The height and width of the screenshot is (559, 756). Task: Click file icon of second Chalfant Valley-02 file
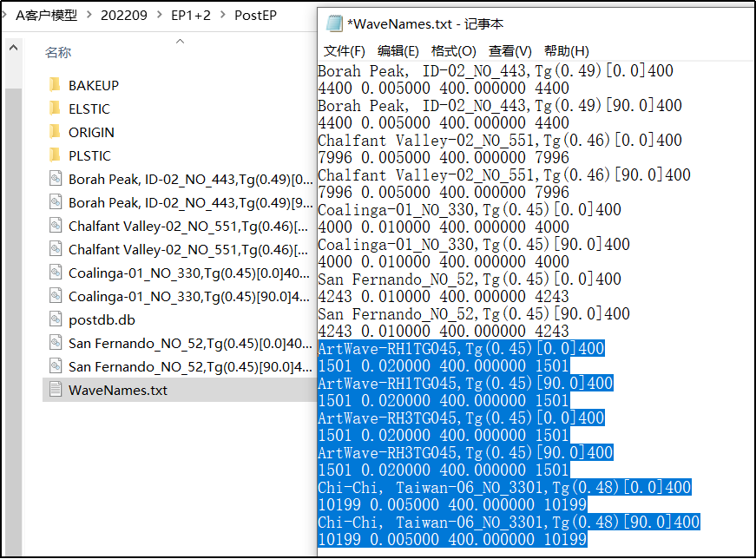coord(56,249)
